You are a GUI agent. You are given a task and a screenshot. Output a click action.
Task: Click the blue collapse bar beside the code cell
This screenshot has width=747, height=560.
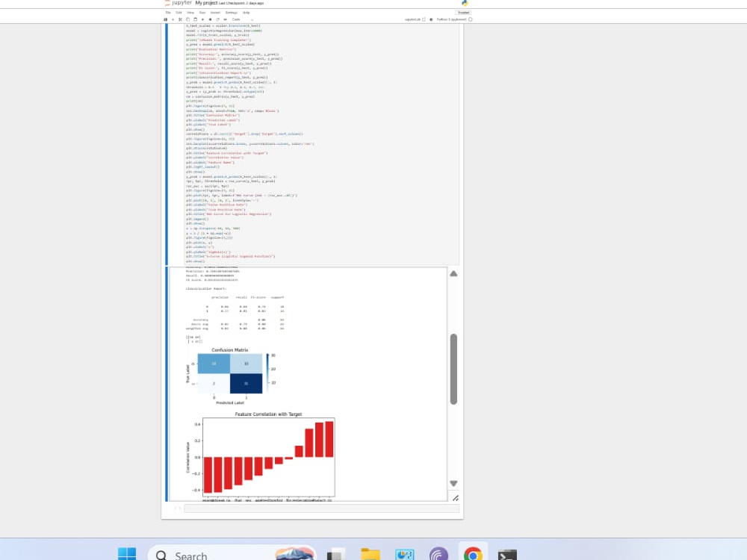click(x=167, y=144)
